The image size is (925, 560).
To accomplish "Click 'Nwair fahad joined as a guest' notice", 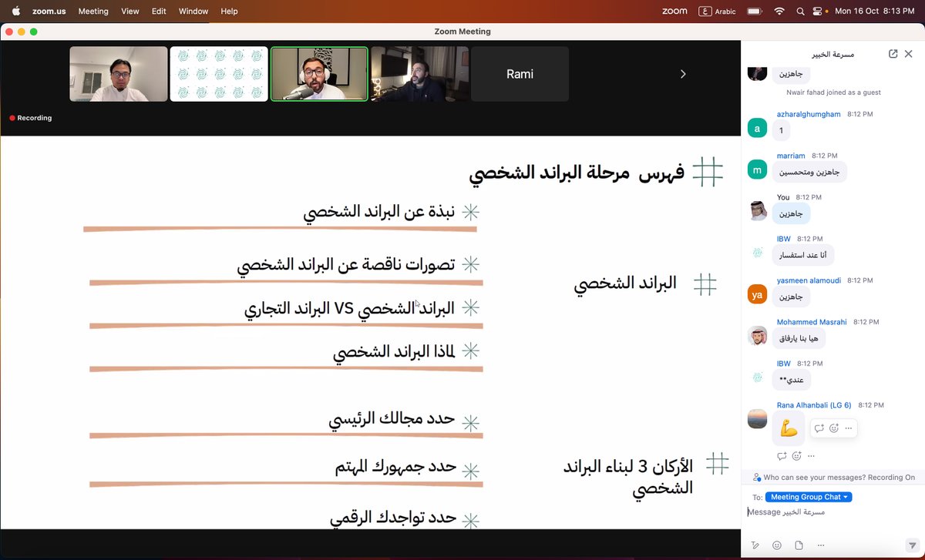I will pyautogui.click(x=833, y=92).
